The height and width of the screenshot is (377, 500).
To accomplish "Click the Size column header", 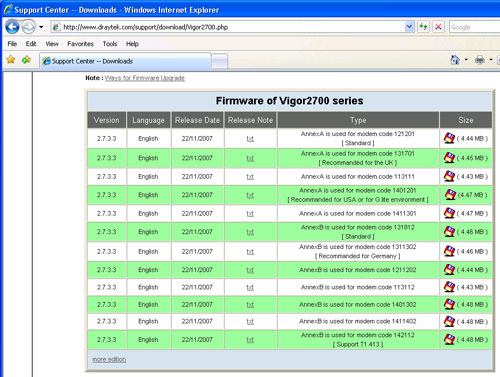I will pyautogui.click(x=466, y=120).
